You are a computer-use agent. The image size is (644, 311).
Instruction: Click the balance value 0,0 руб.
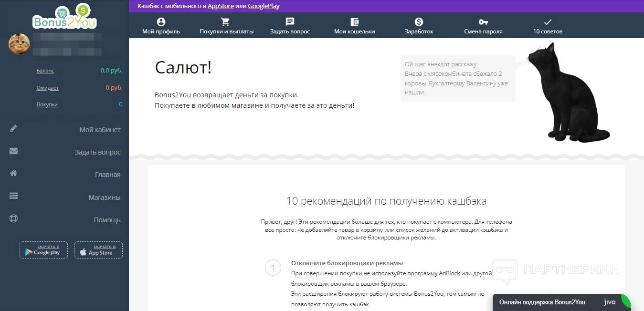[x=111, y=71]
